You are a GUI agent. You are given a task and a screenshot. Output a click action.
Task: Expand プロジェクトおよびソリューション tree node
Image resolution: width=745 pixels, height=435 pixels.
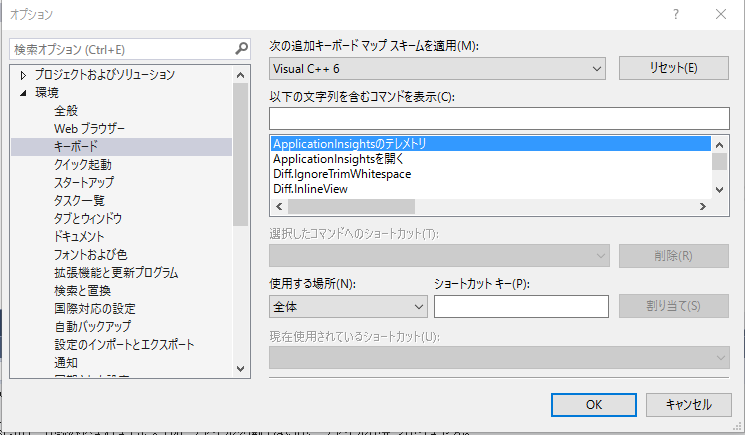[x=24, y=75]
